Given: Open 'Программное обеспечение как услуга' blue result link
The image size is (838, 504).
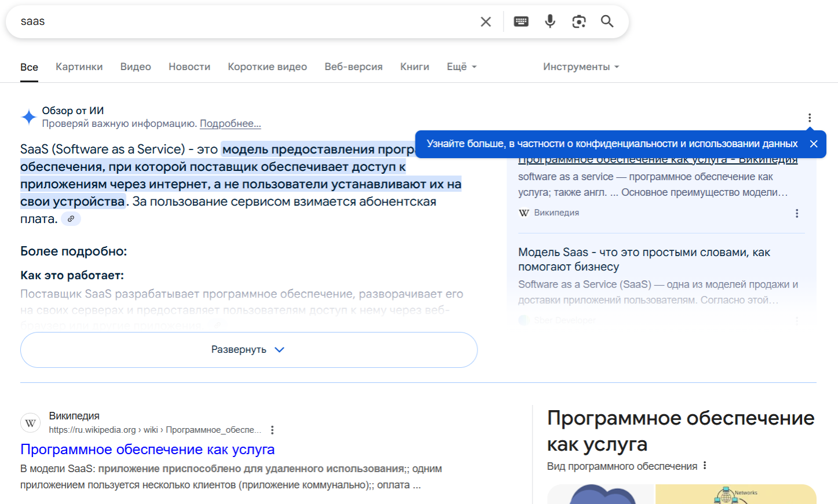Looking at the screenshot, I should click(x=147, y=450).
